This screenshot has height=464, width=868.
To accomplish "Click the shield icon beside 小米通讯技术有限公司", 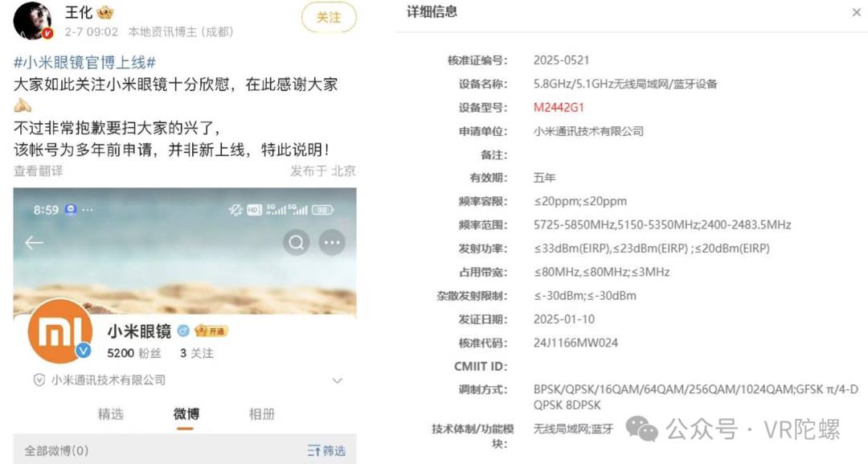I will tap(39, 380).
